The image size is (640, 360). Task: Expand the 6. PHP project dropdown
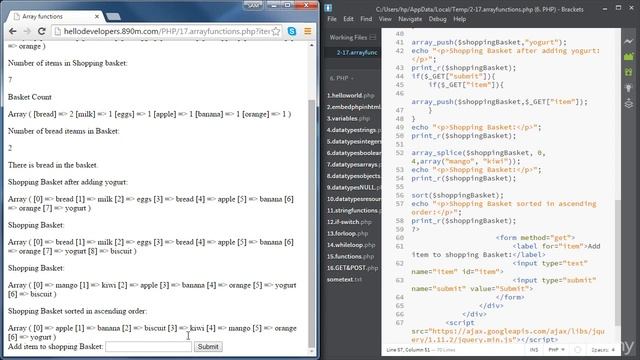(x=341, y=78)
